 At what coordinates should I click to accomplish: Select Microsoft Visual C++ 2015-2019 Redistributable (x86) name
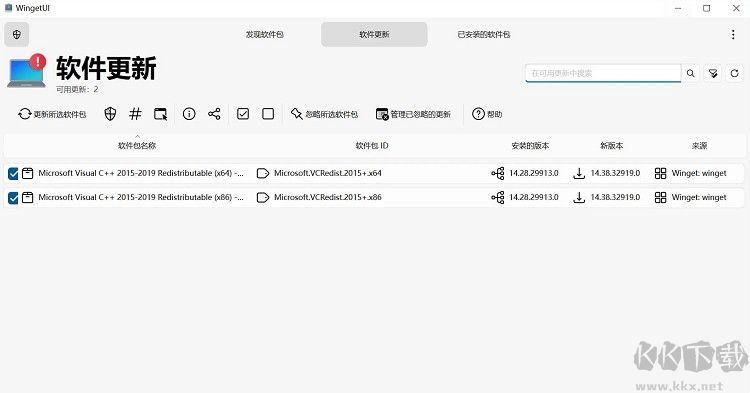tap(141, 197)
